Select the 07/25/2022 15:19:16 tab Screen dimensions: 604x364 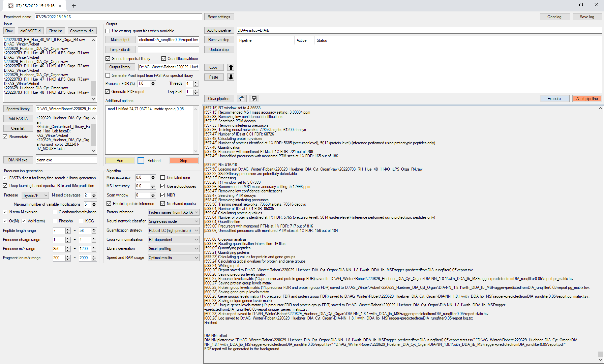click(x=35, y=6)
